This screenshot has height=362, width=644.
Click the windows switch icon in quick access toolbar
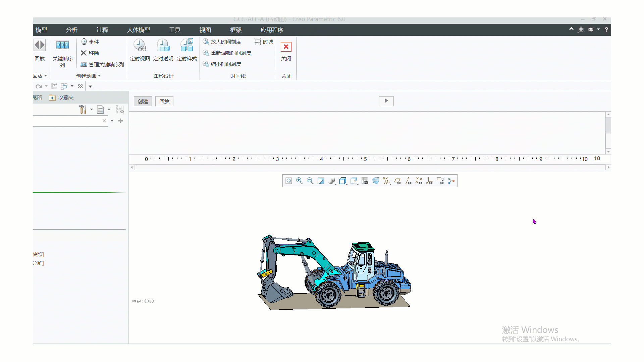pyautogui.click(x=64, y=86)
